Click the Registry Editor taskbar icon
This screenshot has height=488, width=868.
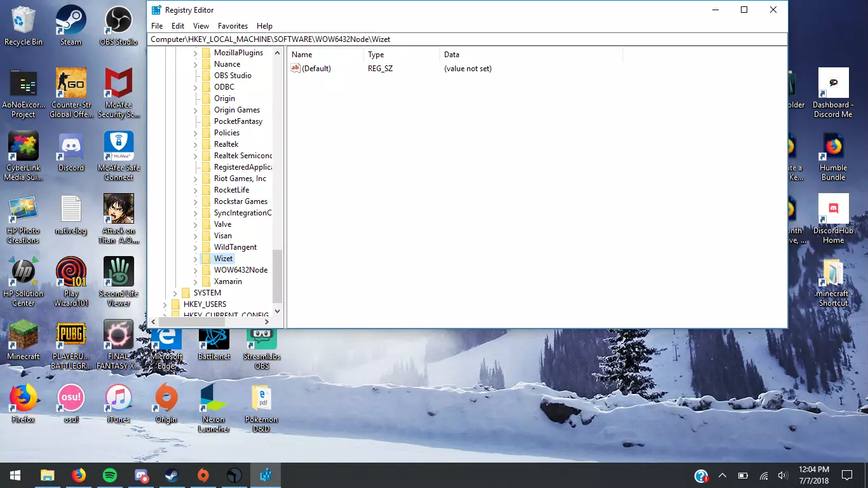(x=266, y=475)
